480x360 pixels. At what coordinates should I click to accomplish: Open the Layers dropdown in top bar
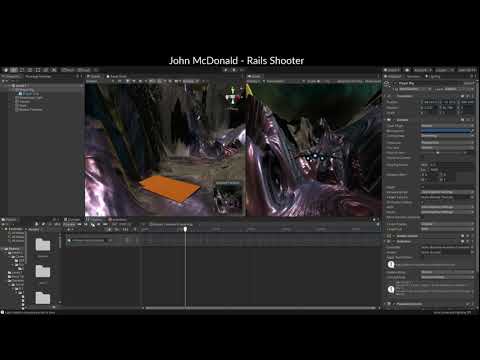pos(444,70)
